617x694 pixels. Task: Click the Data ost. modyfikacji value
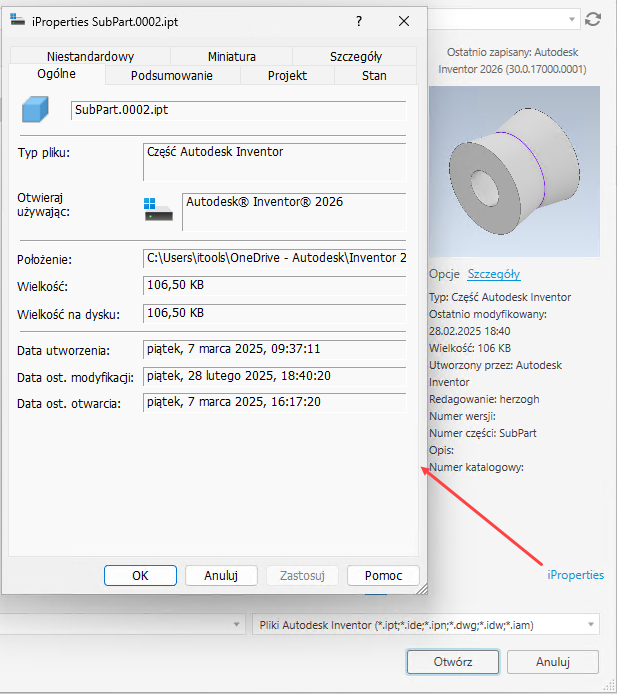[274, 376]
